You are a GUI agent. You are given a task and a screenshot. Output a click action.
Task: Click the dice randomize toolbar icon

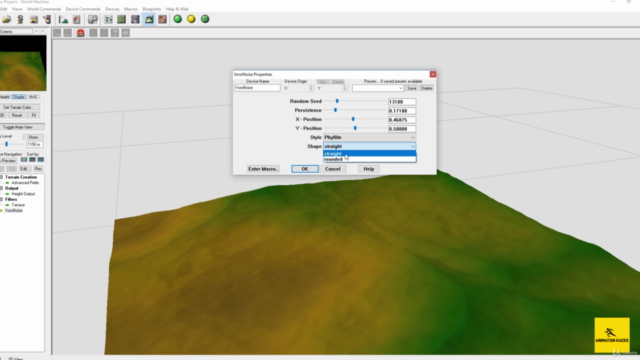pyautogui.click(x=93, y=19)
